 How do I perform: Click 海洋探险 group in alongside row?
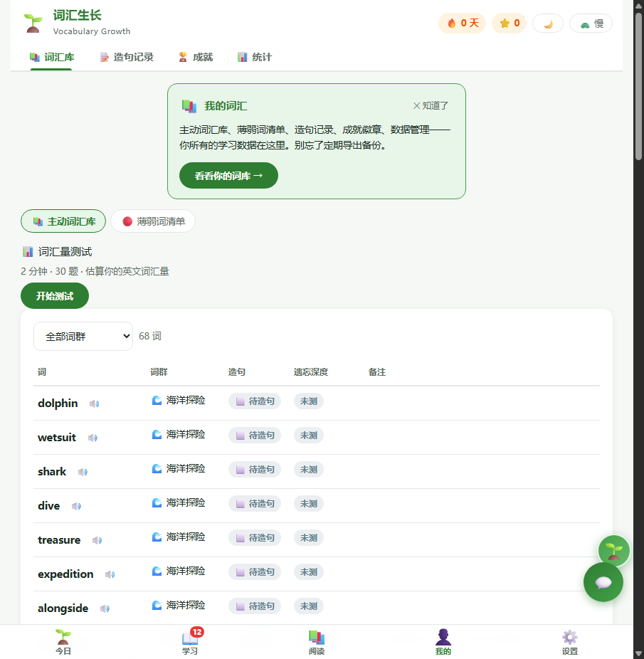[179, 605]
